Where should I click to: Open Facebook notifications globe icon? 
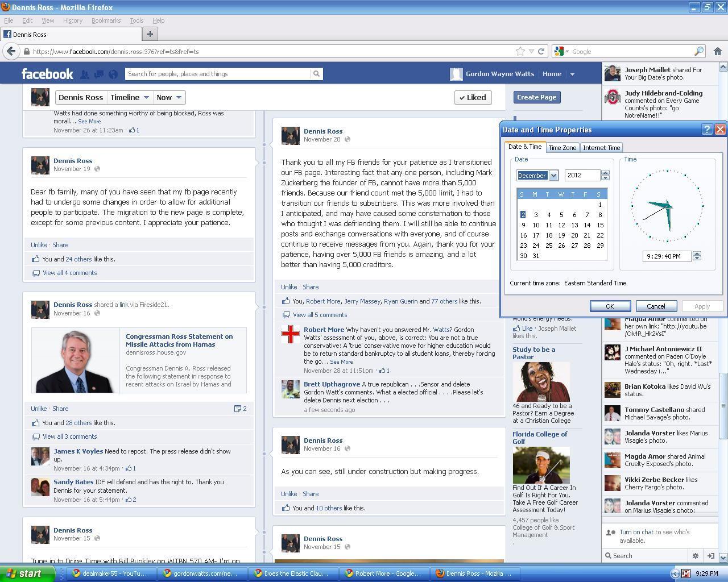tap(113, 74)
